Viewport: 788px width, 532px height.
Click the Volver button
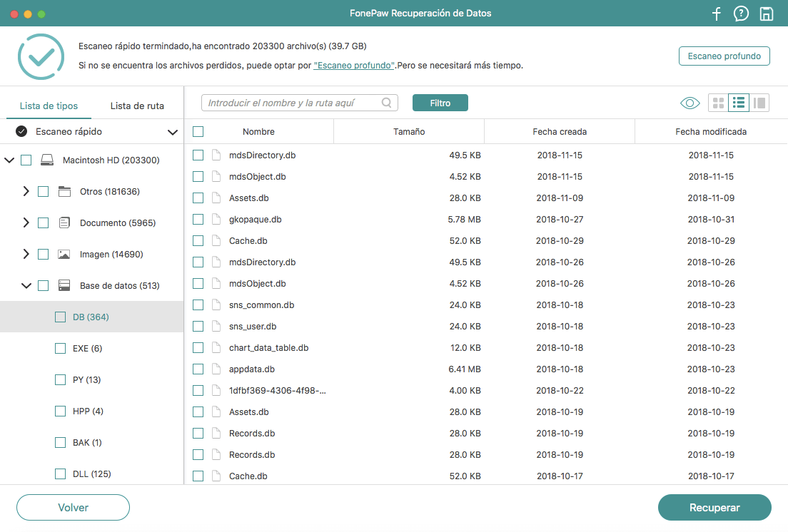pyautogui.click(x=73, y=508)
